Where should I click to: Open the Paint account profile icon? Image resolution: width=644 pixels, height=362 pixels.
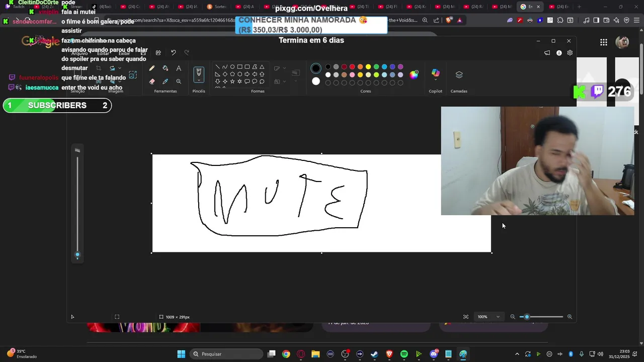(x=558, y=53)
